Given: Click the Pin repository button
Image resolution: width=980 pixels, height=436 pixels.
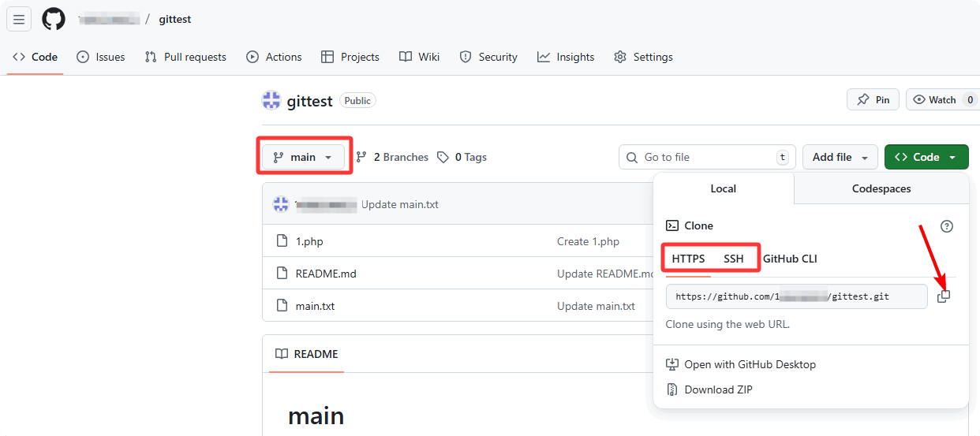Looking at the screenshot, I should 873,100.
